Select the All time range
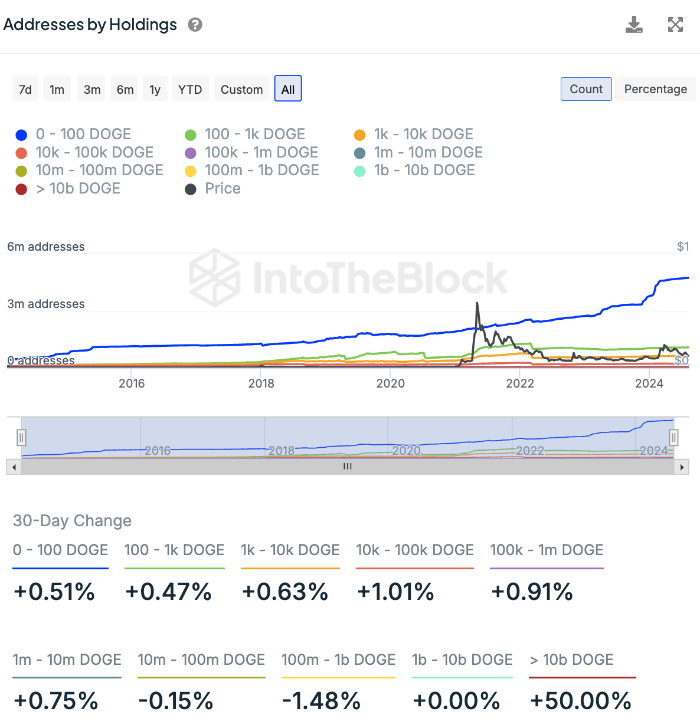The height and width of the screenshot is (728, 700). click(x=288, y=90)
